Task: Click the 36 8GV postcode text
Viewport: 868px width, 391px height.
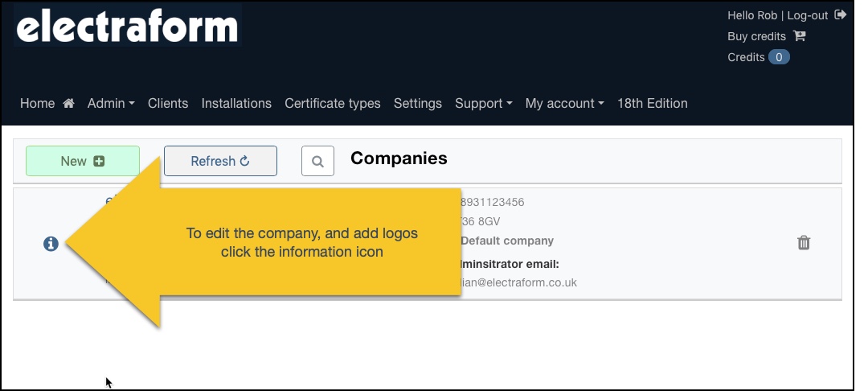Action: coord(480,221)
